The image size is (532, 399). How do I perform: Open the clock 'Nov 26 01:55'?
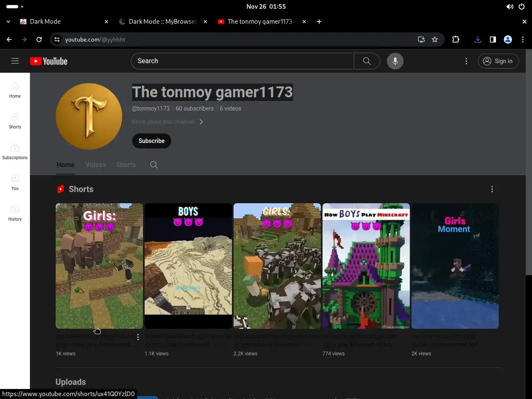(266, 7)
